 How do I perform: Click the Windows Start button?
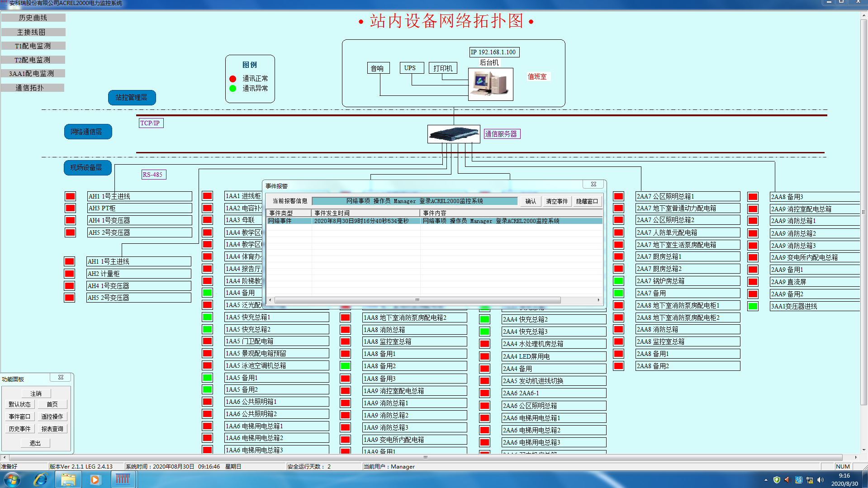pos(12,479)
